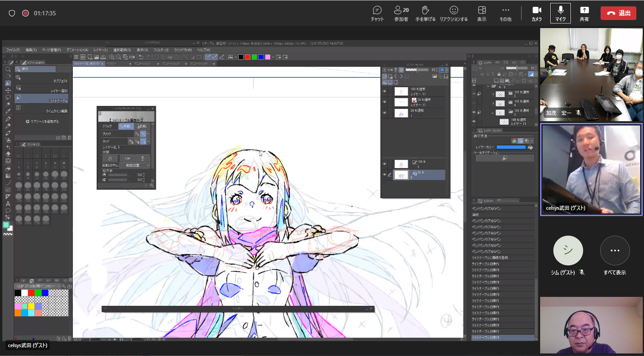Leave the meeting with 退出 button

tap(618, 13)
